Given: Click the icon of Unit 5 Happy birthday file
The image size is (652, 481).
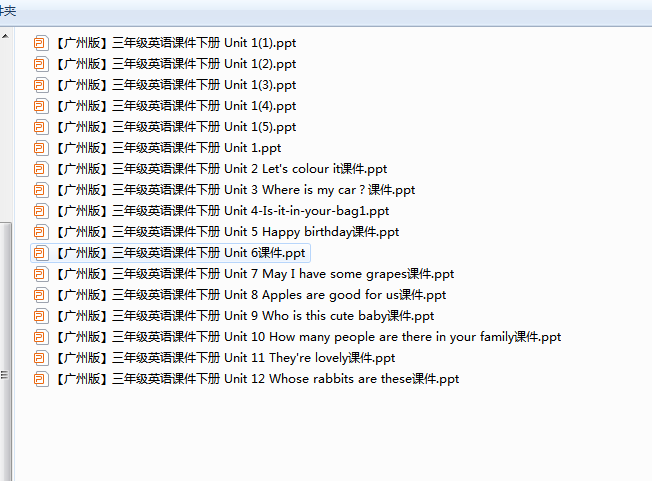Looking at the screenshot, I should pos(41,232).
